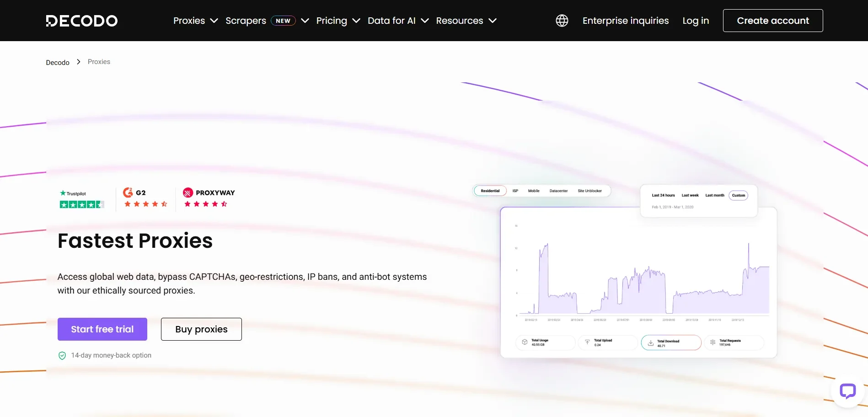Screen dimensions: 868x417
Task: Choose Last month range
Action: click(715, 195)
